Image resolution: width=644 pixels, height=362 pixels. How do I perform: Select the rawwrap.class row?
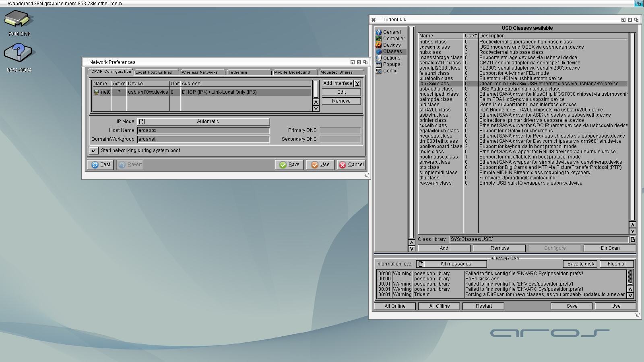[x=523, y=183]
